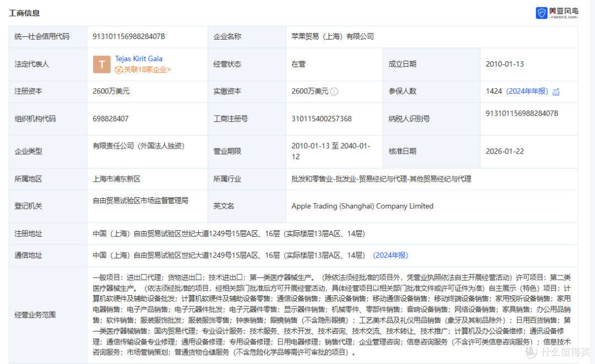The image size is (595, 364).
Task: Click the 工商信息 section heading
Action: point(24,13)
